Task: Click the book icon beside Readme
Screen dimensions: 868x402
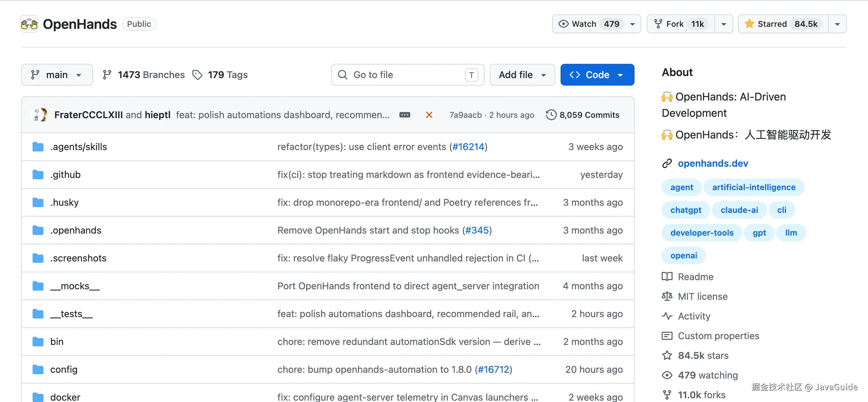Action: [x=667, y=277]
